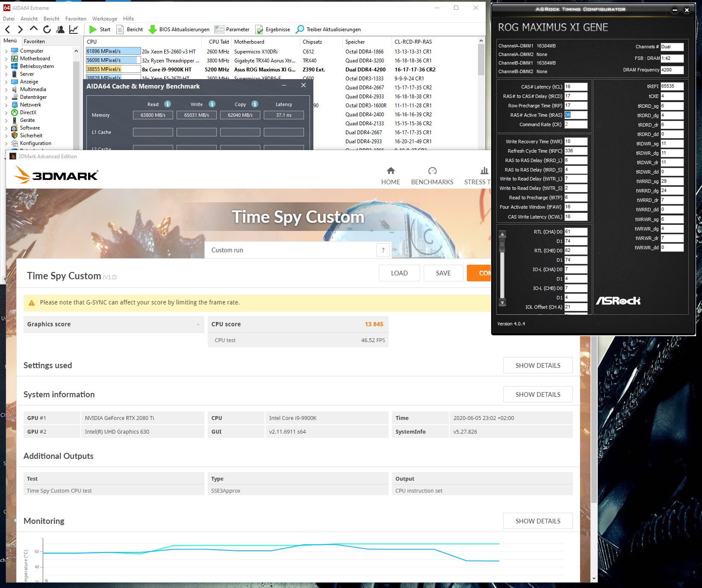
Task: Click the Sicherheit shield icon in tree
Action: click(x=15, y=136)
